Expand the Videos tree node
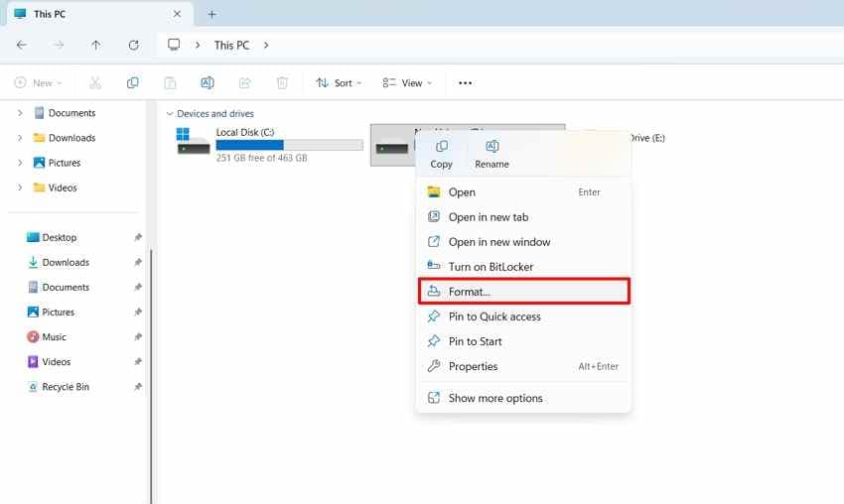 point(20,188)
